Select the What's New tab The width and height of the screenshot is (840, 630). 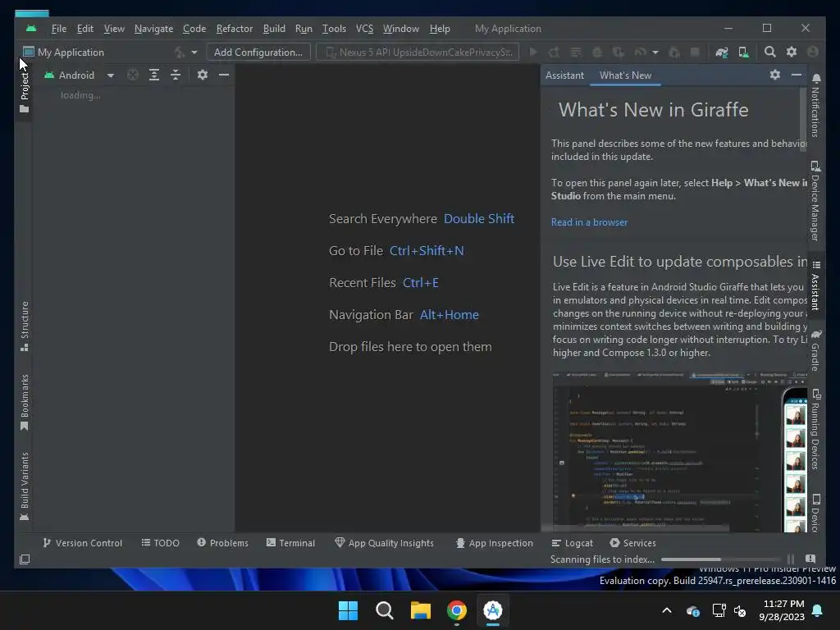625,75
